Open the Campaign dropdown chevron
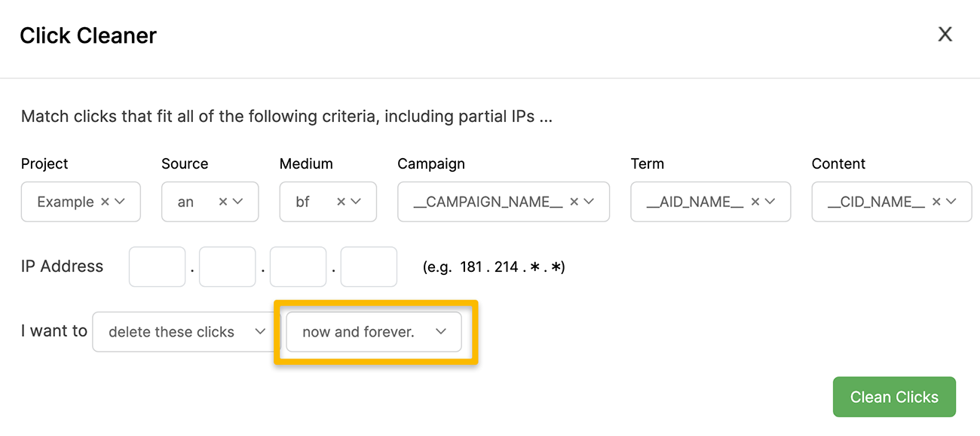 click(x=589, y=202)
